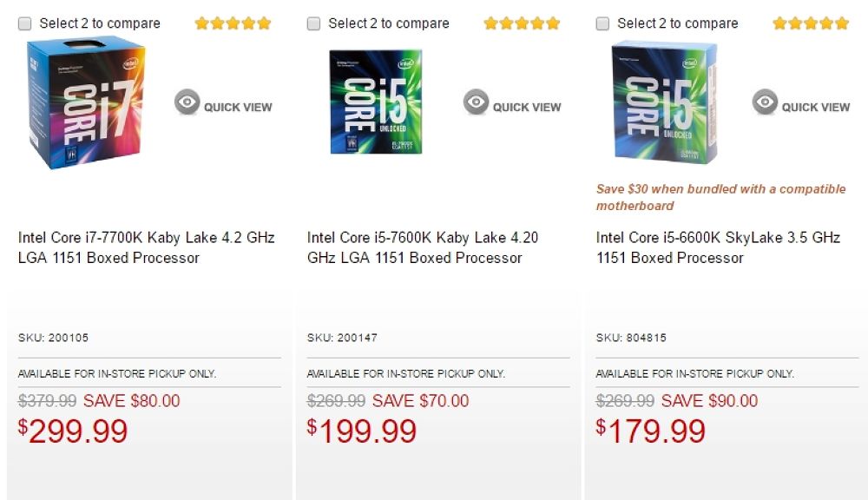Click the Quick View eye icon for i5-7600K

476,102
